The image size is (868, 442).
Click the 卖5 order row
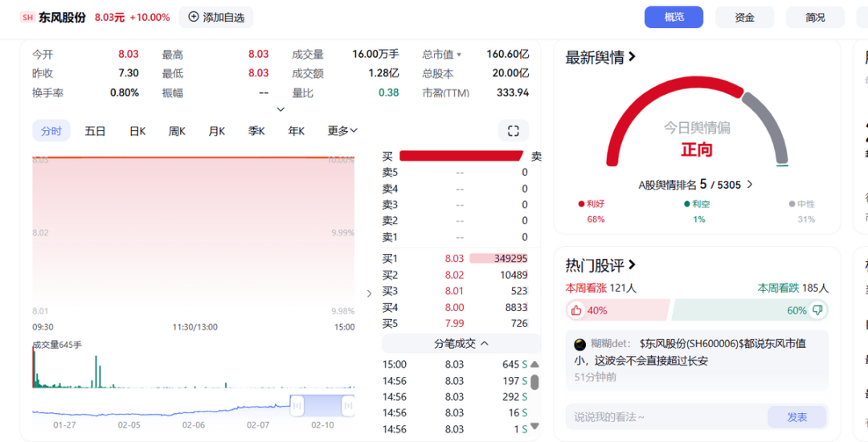coord(455,172)
